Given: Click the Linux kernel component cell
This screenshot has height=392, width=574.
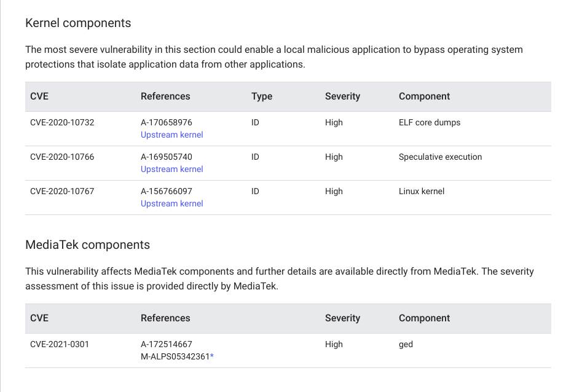Looking at the screenshot, I should 422,191.
